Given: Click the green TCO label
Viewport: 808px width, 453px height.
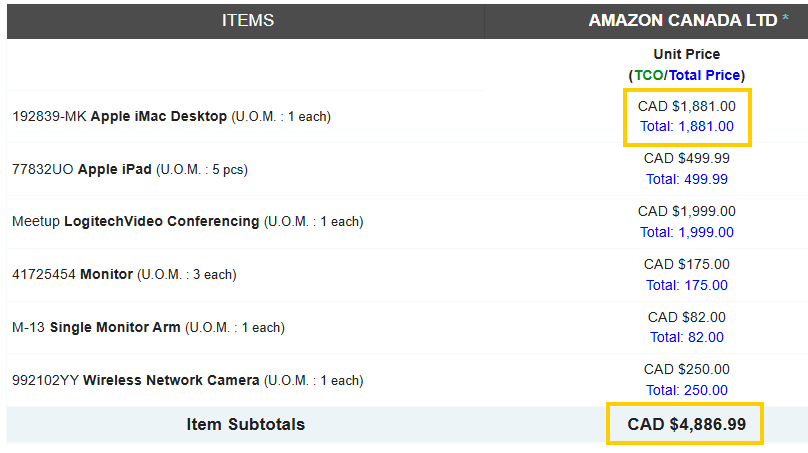Looking at the screenshot, I should 647,75.
